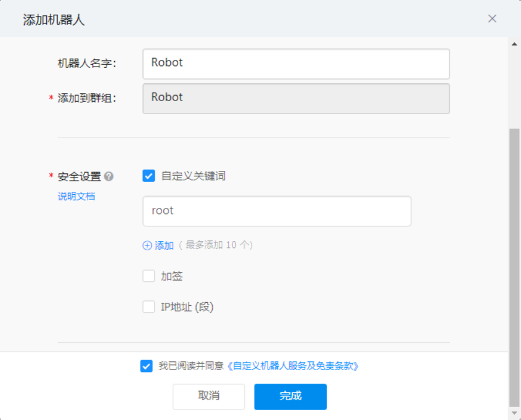The width and height of the screenshot is (521, 420).
Task: Click the help icon next to 安全设置
Action: tap(109, 176)
